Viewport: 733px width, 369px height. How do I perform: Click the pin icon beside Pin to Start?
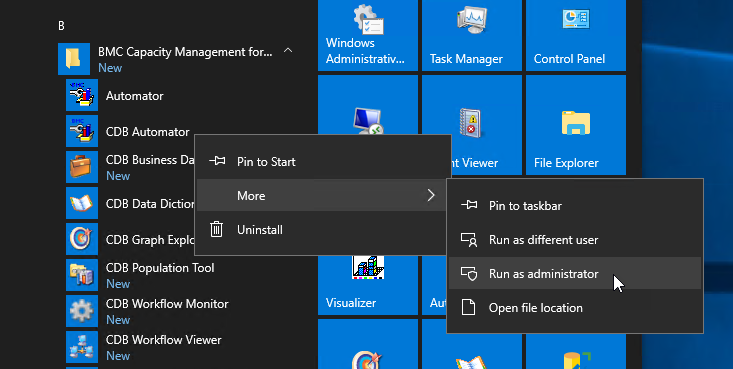point(217,161)
